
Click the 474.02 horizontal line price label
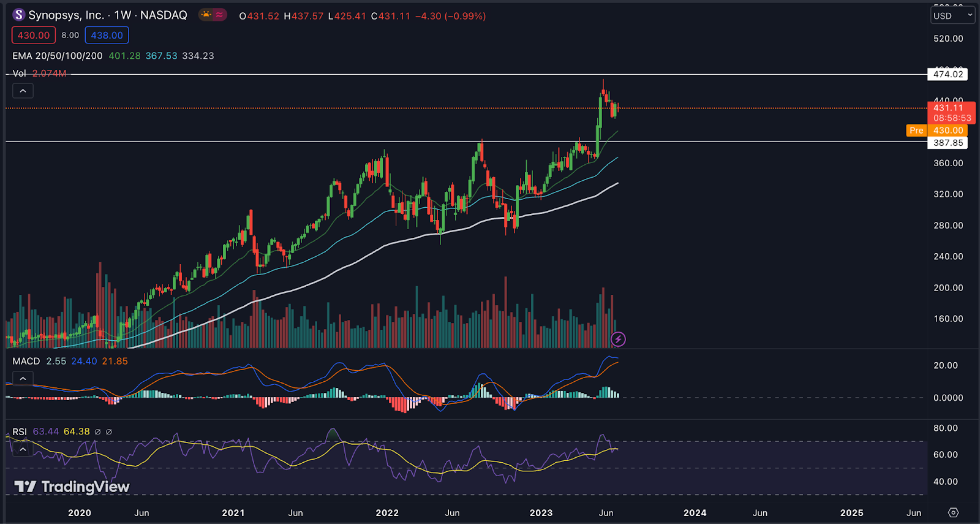coord(948,74)
